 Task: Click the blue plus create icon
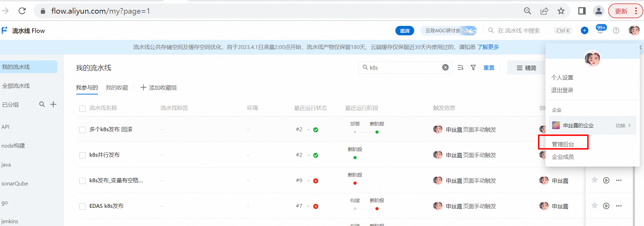tap(584, 30)
